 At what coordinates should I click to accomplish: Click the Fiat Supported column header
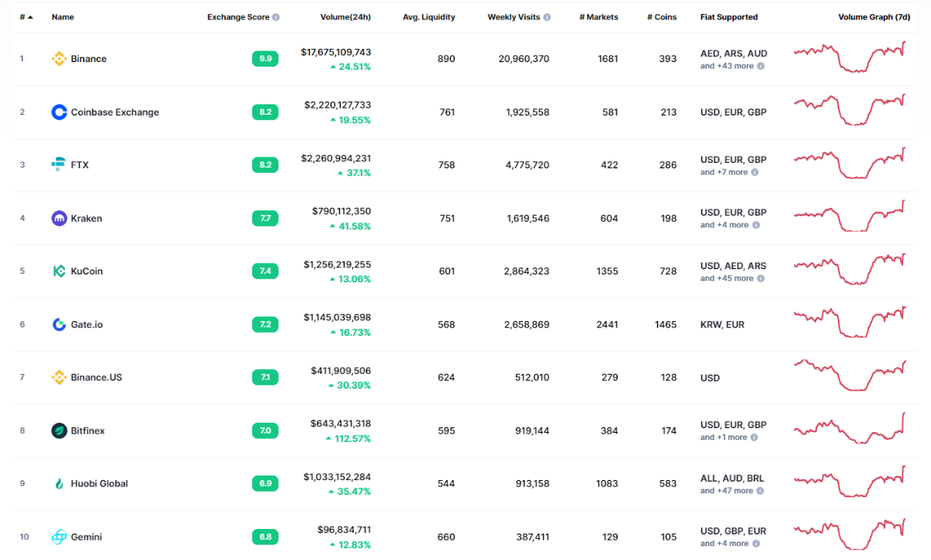point(729,17)
